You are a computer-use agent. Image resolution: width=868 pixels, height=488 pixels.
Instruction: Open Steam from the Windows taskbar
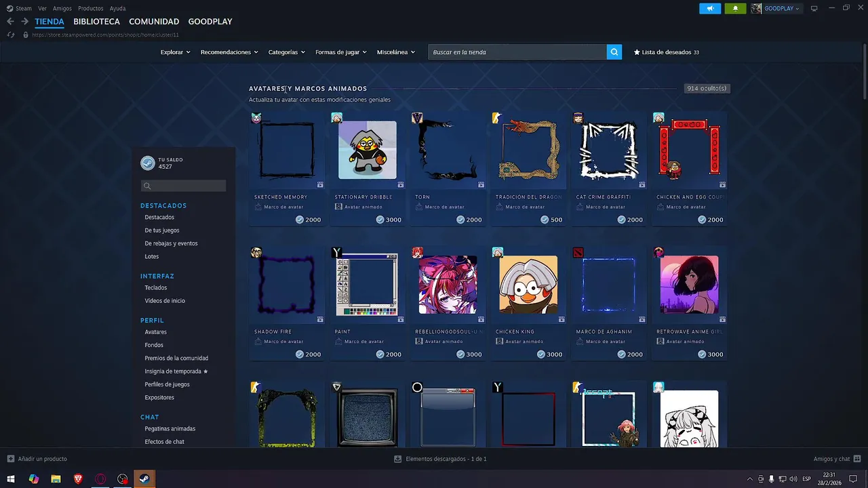tap(144, 479)
